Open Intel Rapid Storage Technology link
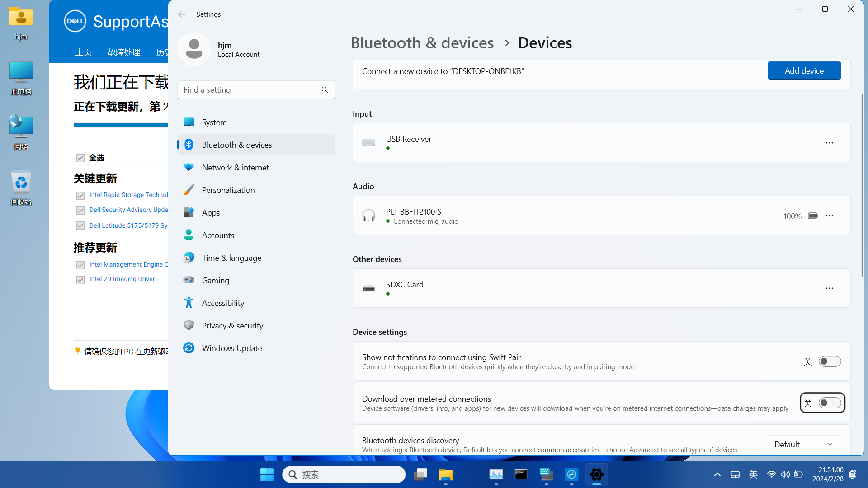The height and width of the screenshot is (488, 868). [128, 195]
